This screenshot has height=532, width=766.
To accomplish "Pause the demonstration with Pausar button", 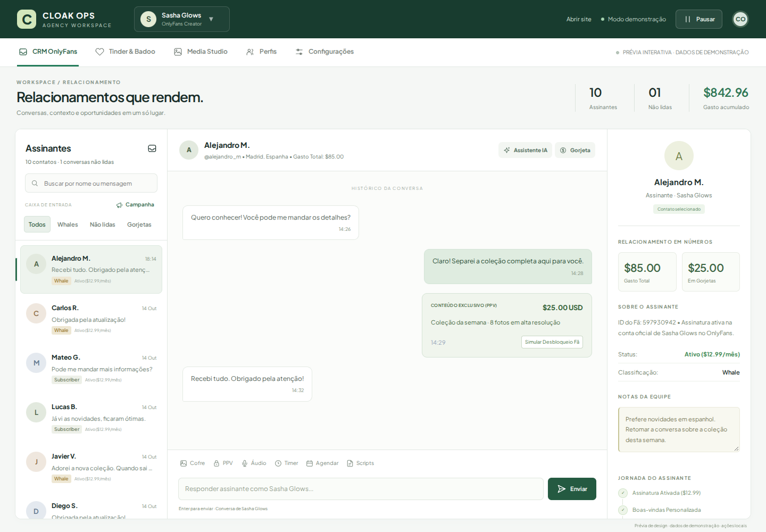I will 699,19.
